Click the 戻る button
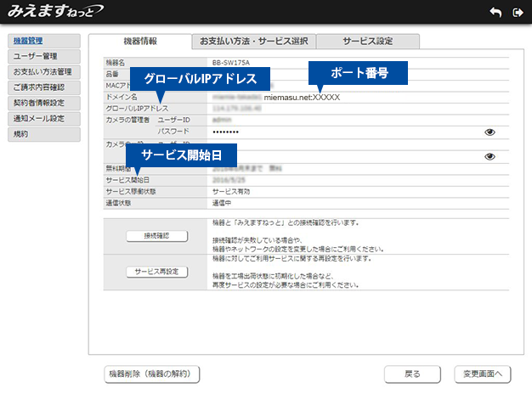The height and width of the screenshot is (399, 532). [413, 374]
